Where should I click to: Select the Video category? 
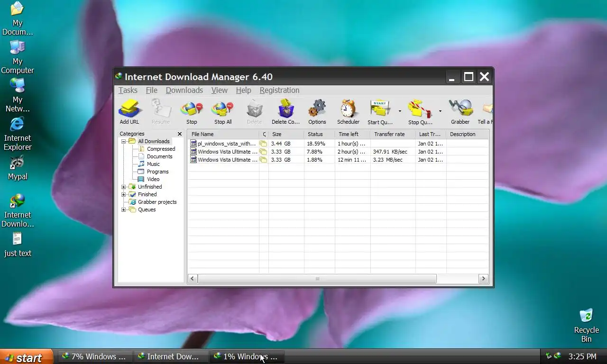153,179
